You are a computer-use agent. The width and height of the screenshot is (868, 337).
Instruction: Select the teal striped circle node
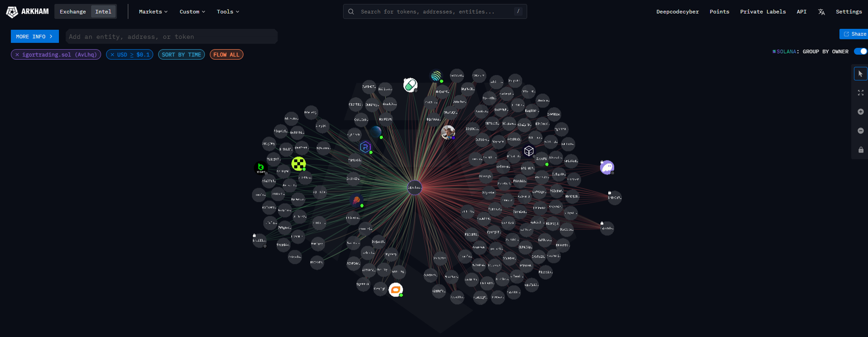click(437, 76)
